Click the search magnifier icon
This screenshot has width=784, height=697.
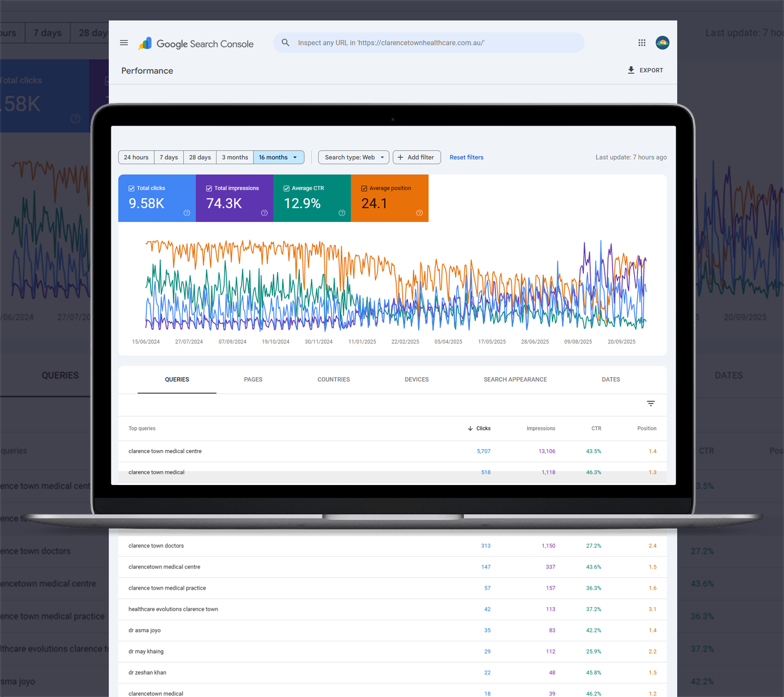click(285, 43)
